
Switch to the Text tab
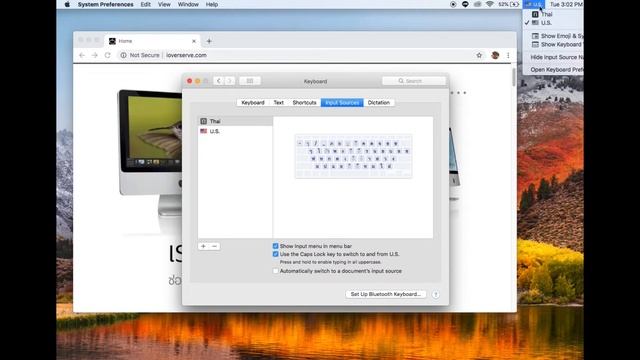coord(279,103)
